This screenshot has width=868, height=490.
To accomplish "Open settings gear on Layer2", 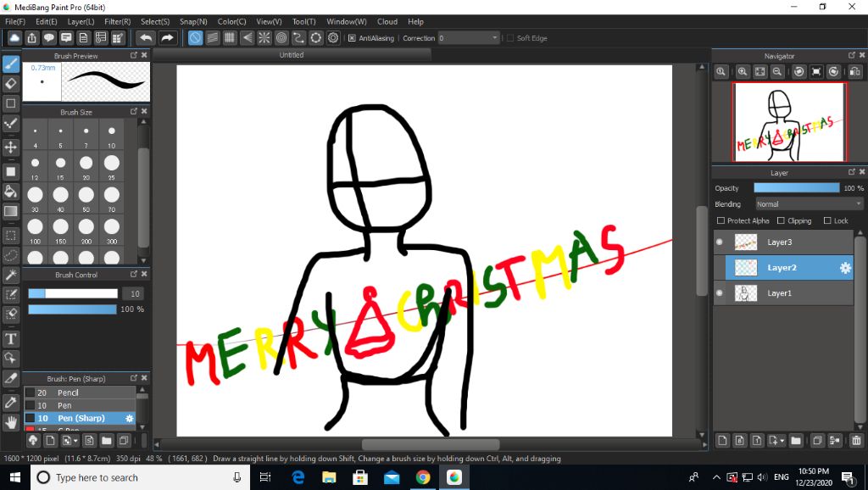I will (845, 268).
